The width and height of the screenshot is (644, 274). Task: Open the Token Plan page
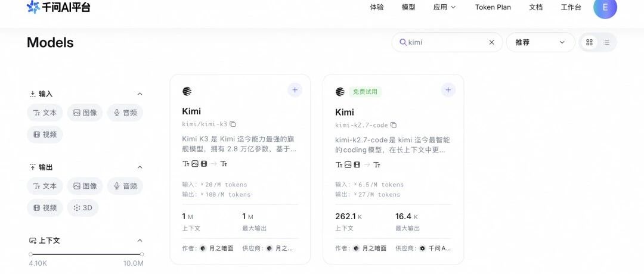tap(493, 7)
